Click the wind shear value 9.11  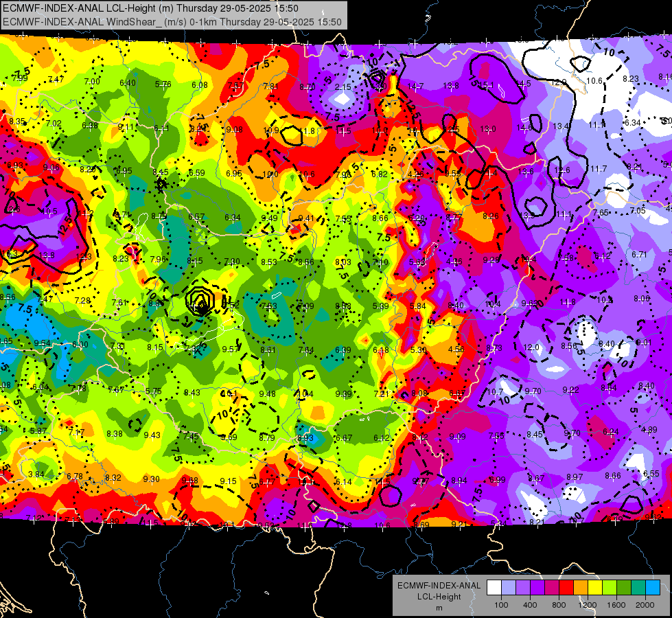coord(126,127)
